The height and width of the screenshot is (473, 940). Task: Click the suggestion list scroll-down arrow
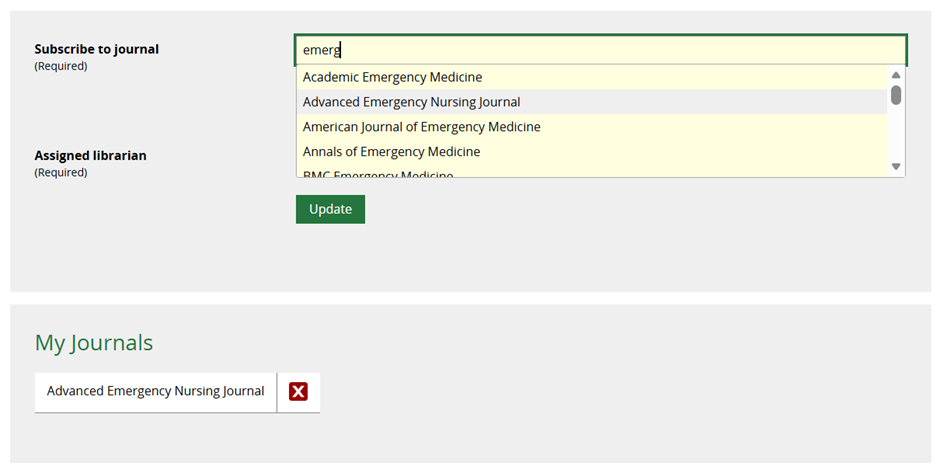click(x=896, y=167)
